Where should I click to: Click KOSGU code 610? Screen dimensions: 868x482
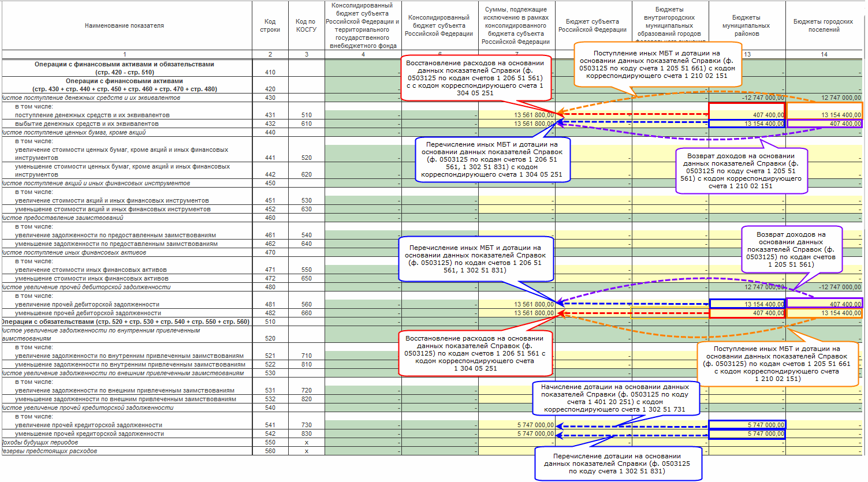[306, 124]
